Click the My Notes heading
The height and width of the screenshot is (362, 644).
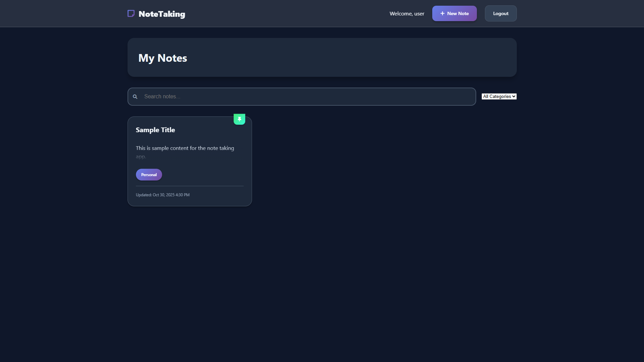(x=163, y=58)
